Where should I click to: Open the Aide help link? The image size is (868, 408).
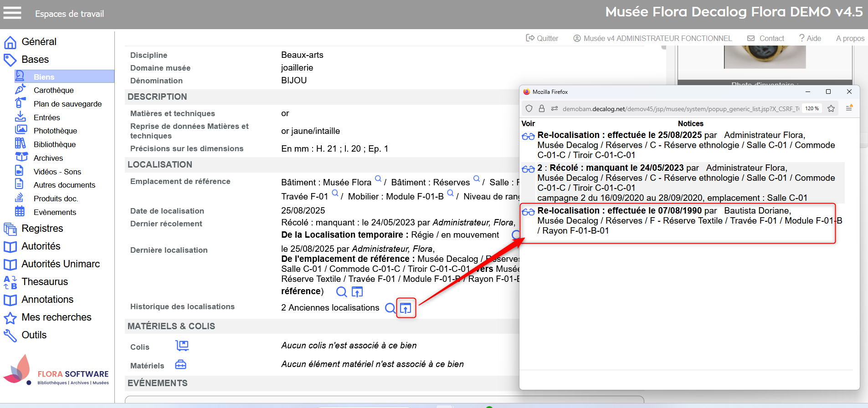click(x=810, y=38)
